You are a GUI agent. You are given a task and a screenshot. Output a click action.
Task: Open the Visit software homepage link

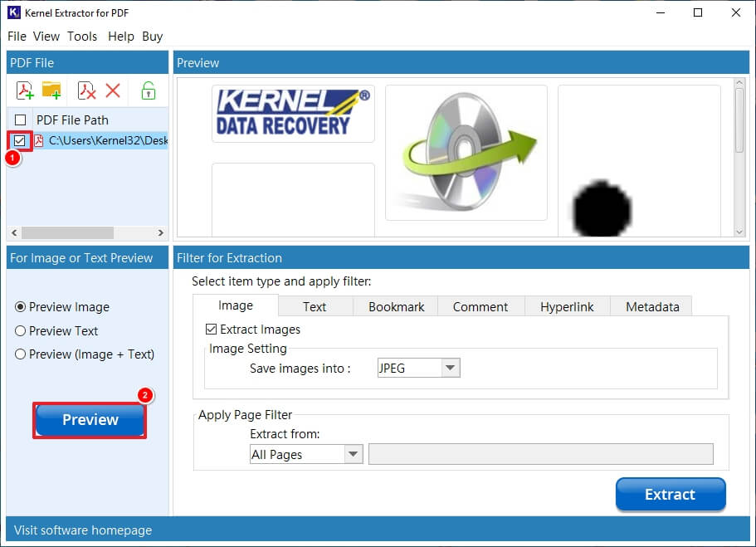[83, 530]
